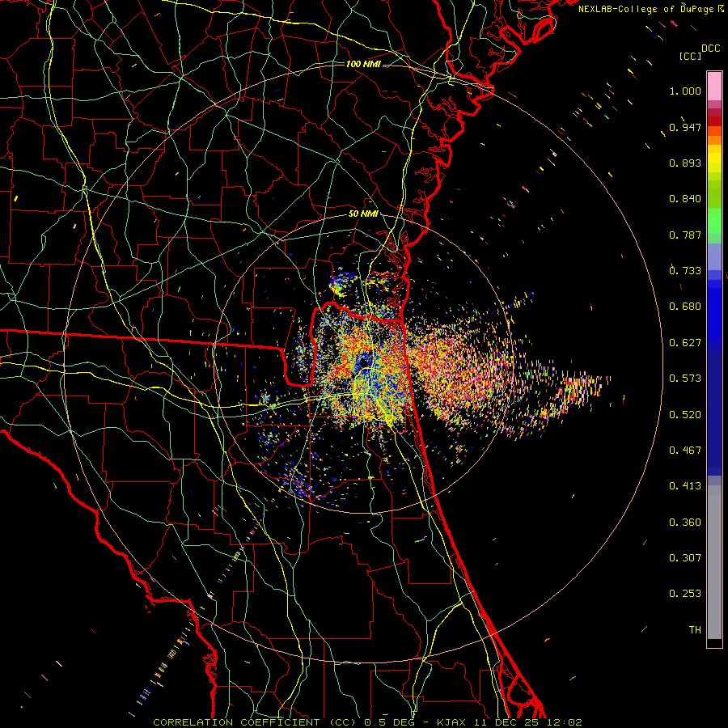Click the [CC] units label
The width and height of the screenshot is (728, 728).
(x=690, y=56)
